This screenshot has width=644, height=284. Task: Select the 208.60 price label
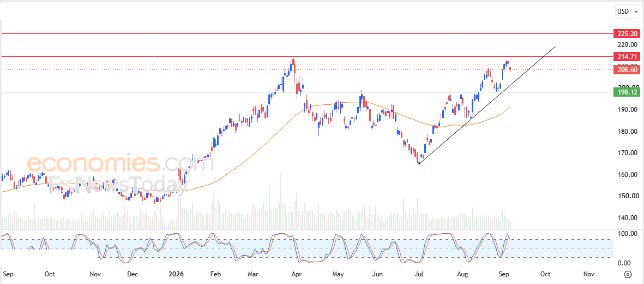(x=625, y=69)
